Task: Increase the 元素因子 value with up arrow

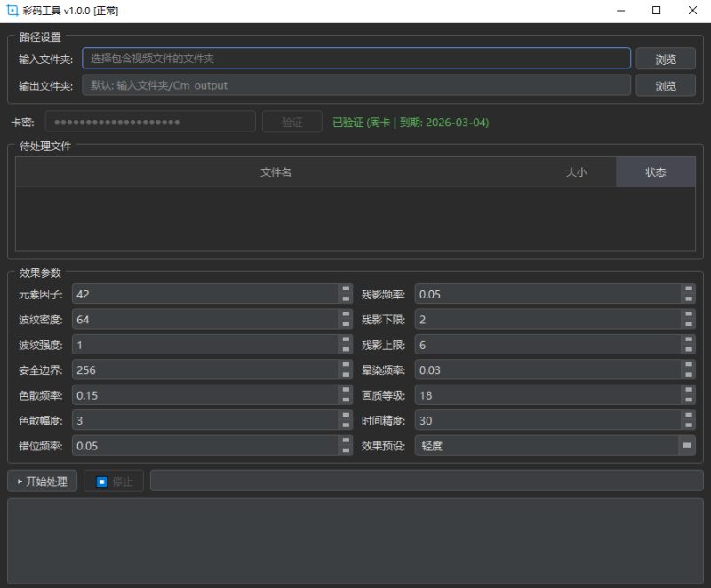Action: click(x=346, y=290)
